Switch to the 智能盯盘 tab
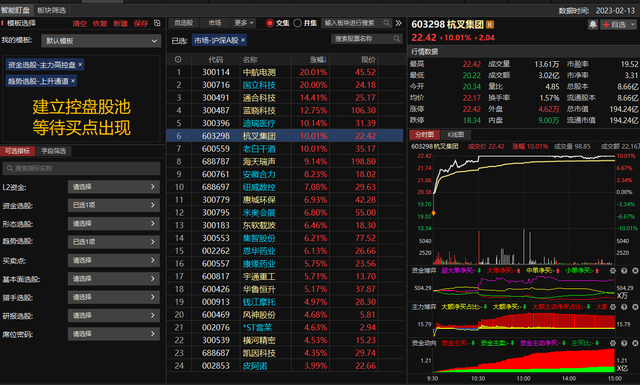Image resolution: width=640 pixels, height=385 pixels. tap(16, 10)
